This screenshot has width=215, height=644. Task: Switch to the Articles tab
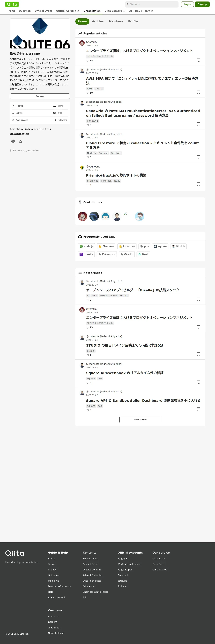pos(98,21)
